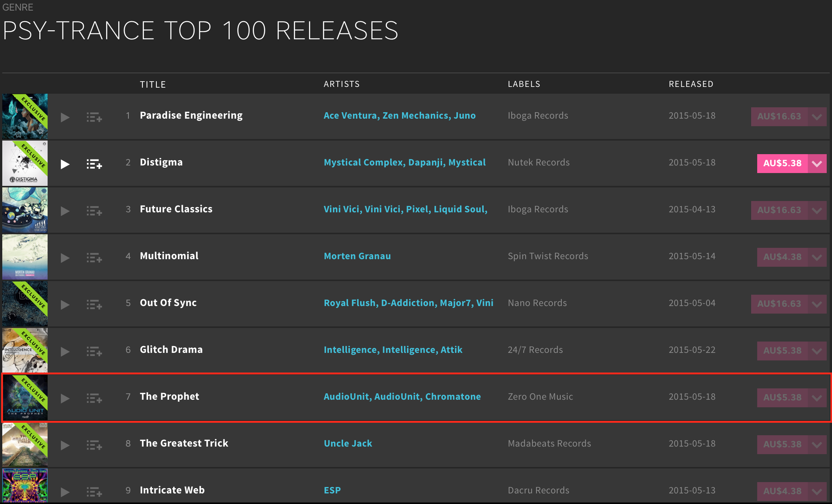Open the Intricate Web album artwork
This screenshot has width=832, height=504.
coord(25,486)
